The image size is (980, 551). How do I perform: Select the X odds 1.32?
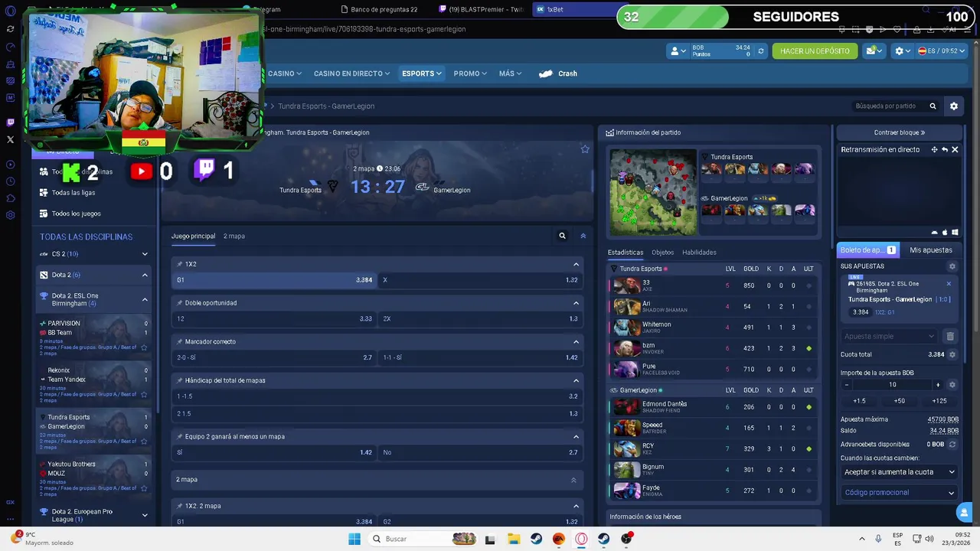click(481, 280)
